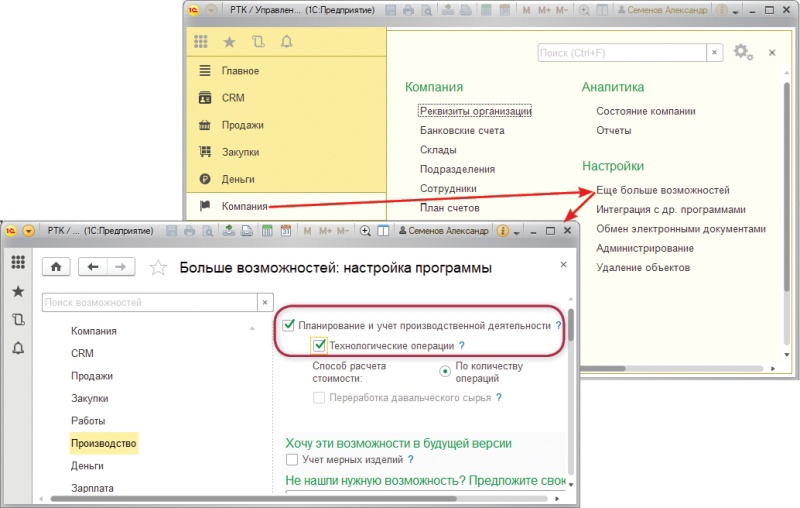This screenshot has height=508, width=800.
Task: Uncheck Планирование и учет производственной деятельности
Action: pos(289,326)
